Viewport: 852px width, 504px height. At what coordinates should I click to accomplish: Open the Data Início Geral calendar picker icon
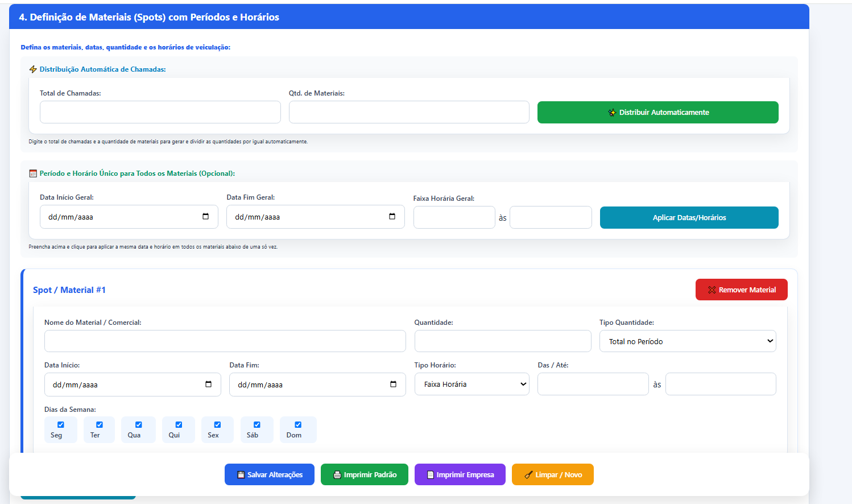(x=205, y=216)
